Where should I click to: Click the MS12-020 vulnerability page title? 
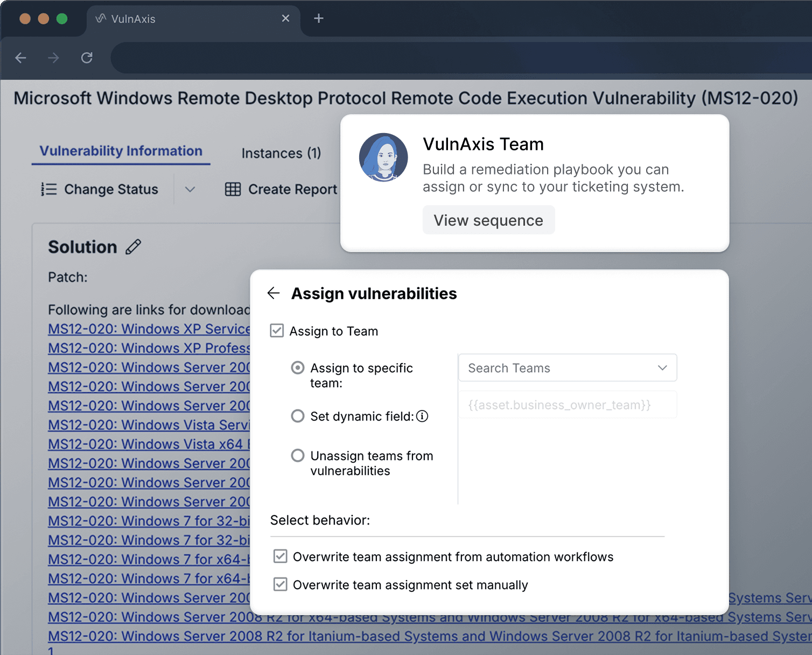click(406, 98)
